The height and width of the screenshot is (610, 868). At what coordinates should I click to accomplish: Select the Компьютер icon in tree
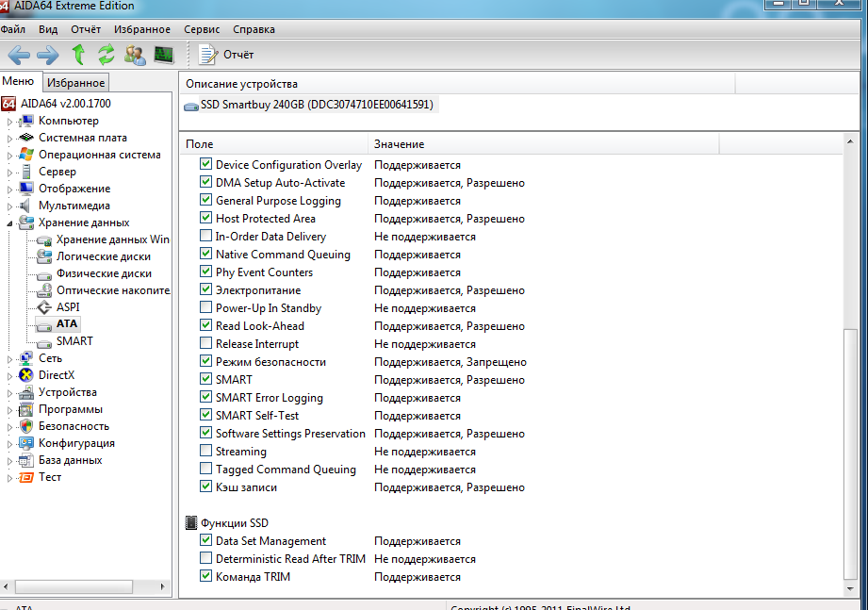point(26,121)
